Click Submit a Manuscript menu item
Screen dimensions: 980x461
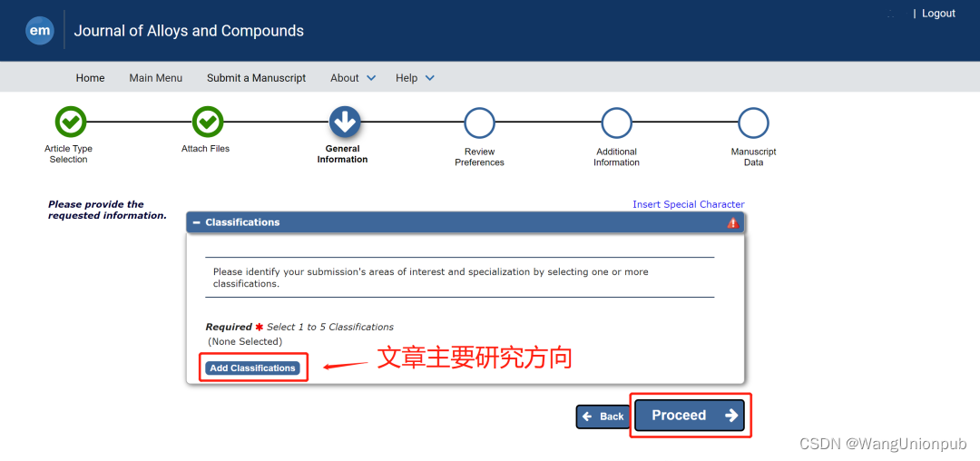(256, 78)
